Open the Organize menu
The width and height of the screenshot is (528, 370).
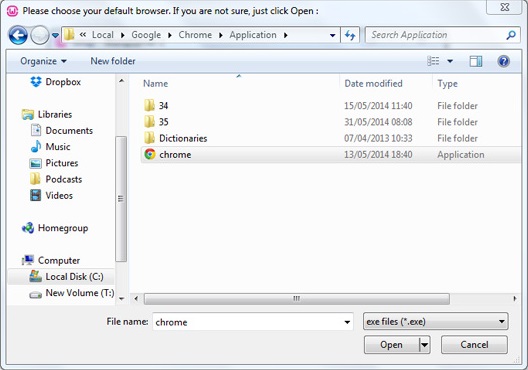click(x=43, y=61)
